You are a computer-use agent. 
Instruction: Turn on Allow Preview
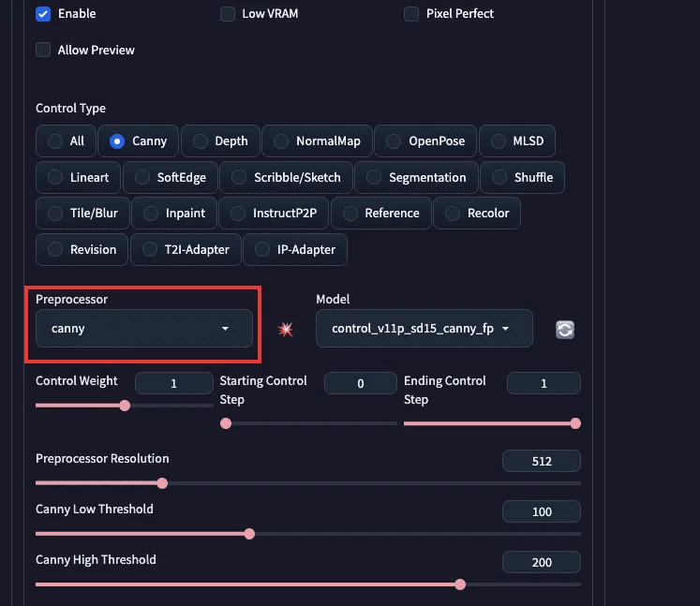tap(43, 50)
